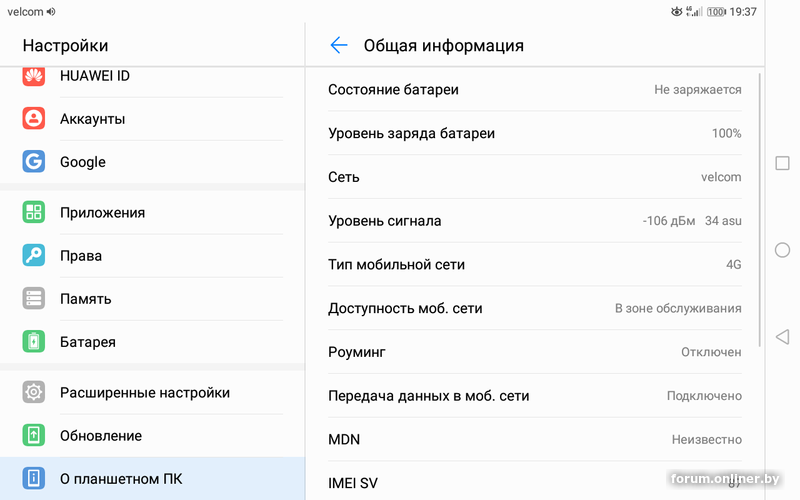800x500 pixels.
Task: Tap the Уровень сигнала row label
Action: 384,221
